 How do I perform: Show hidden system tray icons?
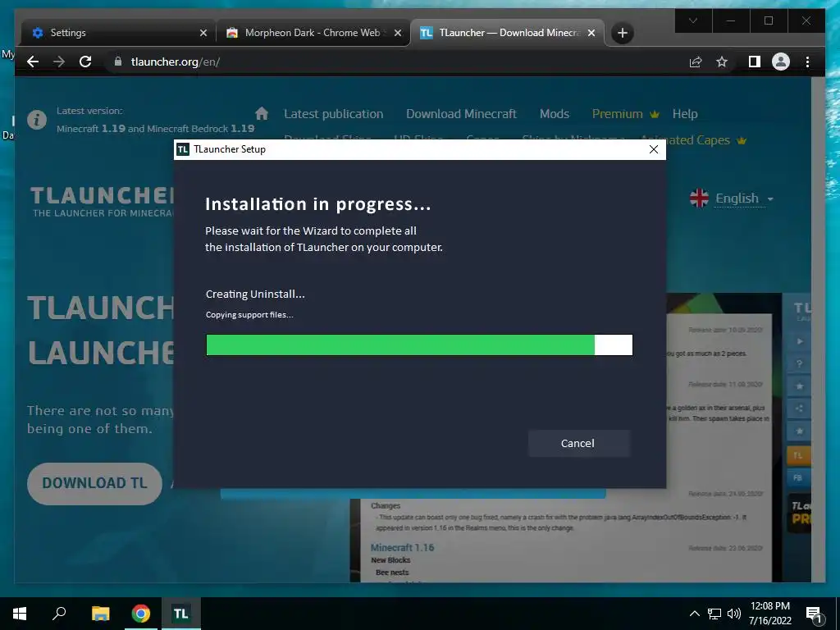click(x=694, y=614)
